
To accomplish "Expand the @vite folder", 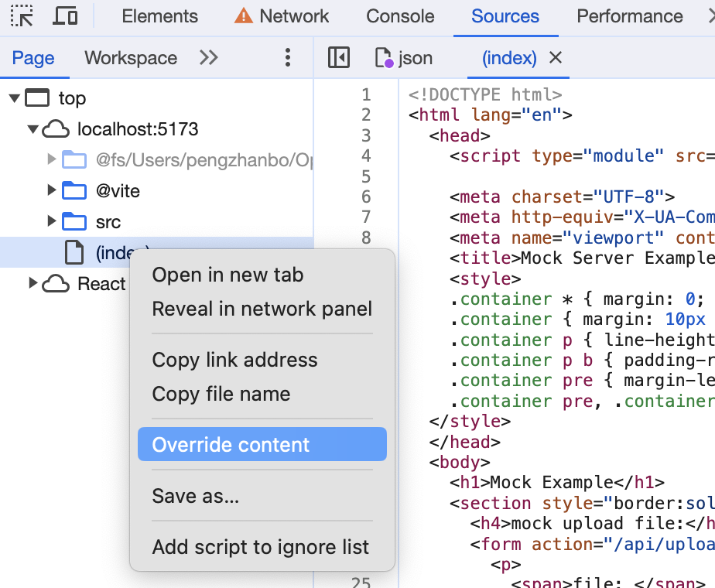I will [x=52, y=190].
